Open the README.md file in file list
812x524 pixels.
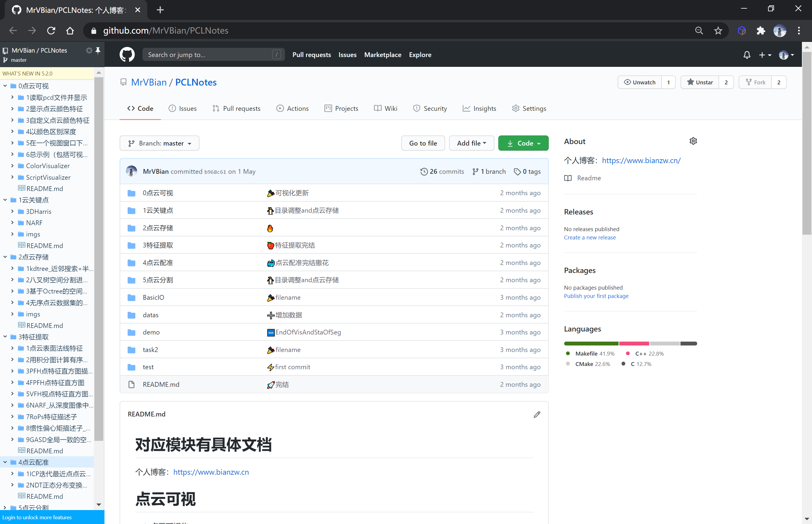[161, 384]
